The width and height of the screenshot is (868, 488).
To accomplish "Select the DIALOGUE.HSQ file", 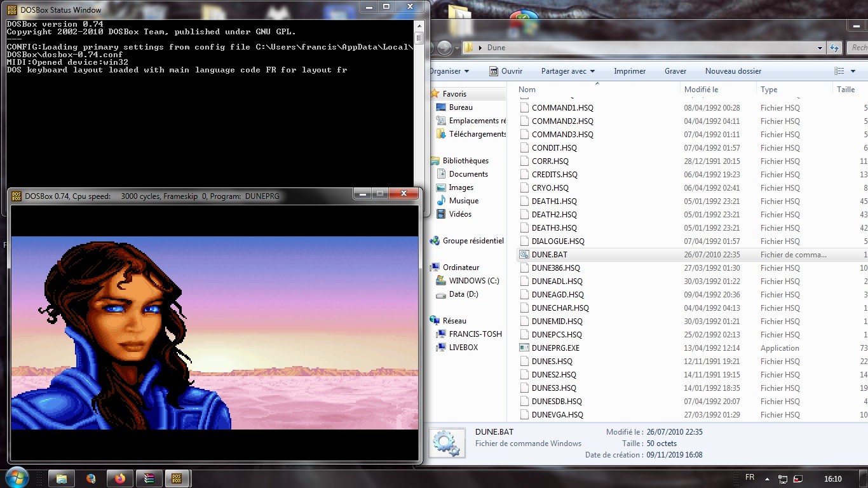I will coord(691,241).
